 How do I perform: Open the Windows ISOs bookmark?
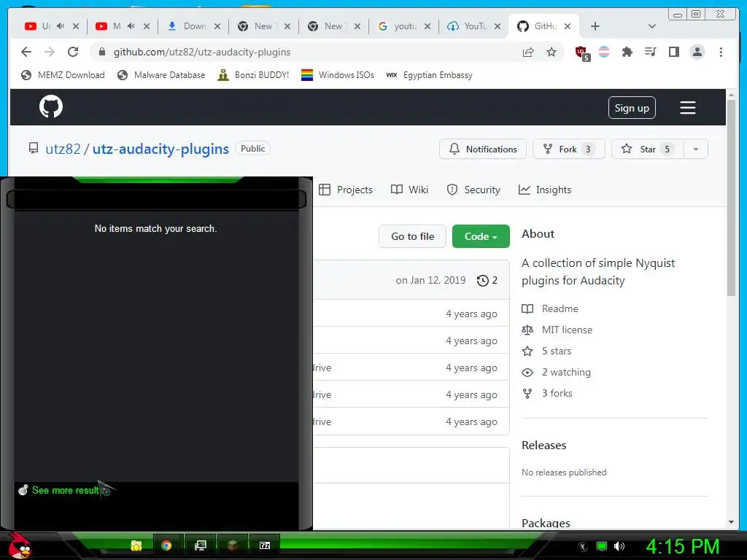click(x=337, y=75)
